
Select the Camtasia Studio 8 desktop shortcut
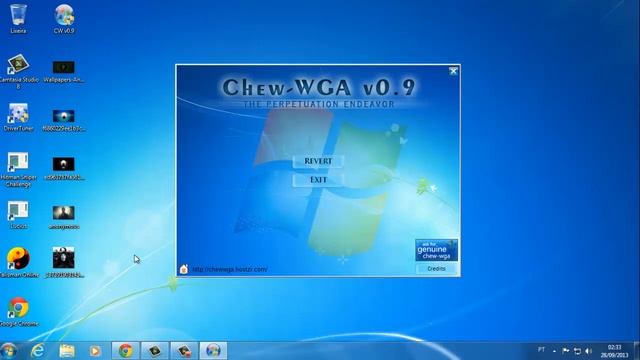pos(19,71)
